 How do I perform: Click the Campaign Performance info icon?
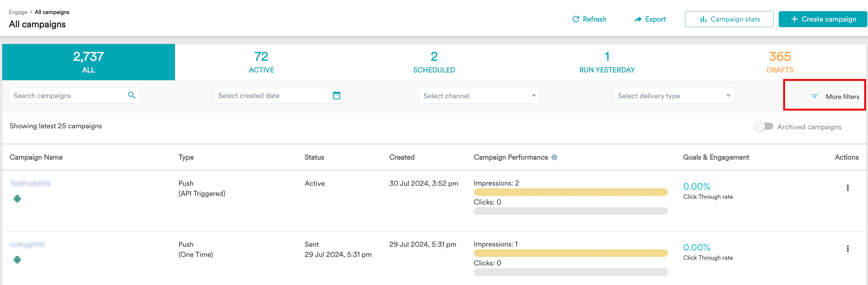pyautogui.click(x=554, y=157)
